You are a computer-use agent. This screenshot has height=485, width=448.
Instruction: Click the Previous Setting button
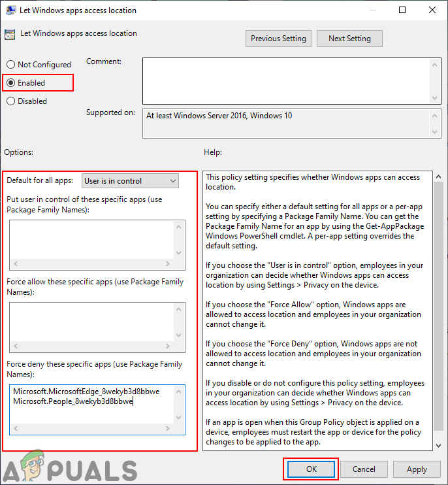278,39
